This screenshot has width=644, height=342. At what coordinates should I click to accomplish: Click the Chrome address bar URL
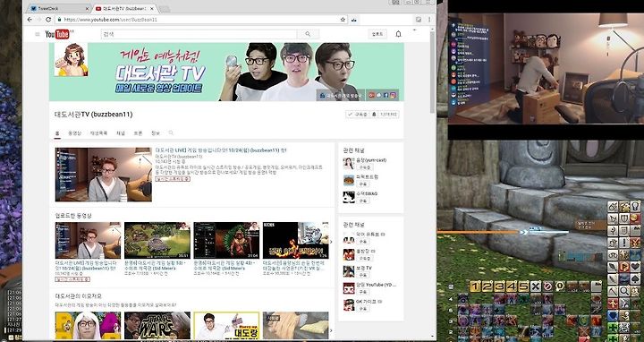[x=111, y=20]
